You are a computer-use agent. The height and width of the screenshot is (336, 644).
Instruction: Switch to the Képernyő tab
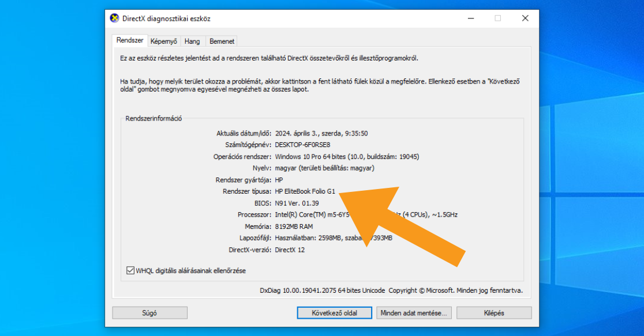tap(164, 41)
